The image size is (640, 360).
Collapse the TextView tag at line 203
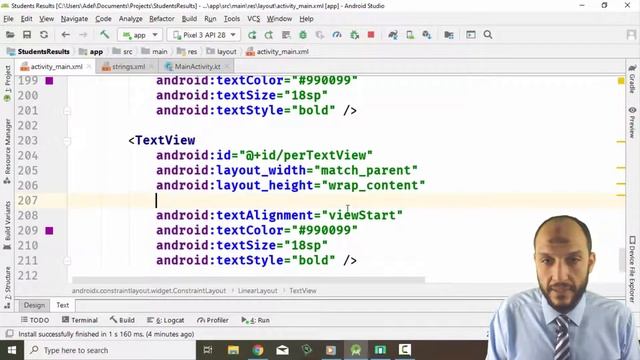click(67, 141)
